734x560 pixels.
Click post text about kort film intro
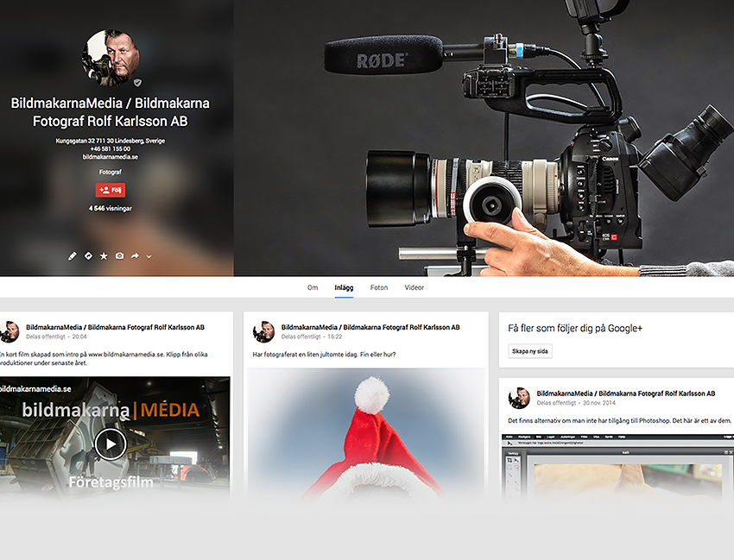(104, 358)
